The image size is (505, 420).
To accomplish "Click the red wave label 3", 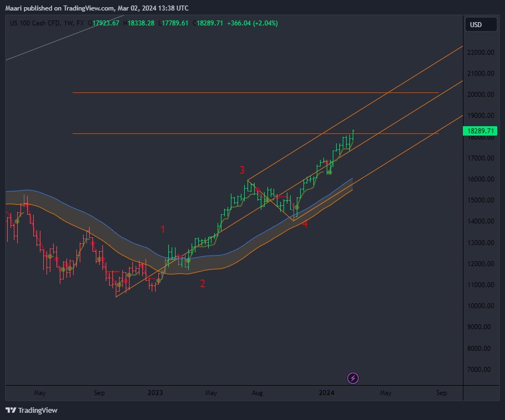I will pos(242,170).
